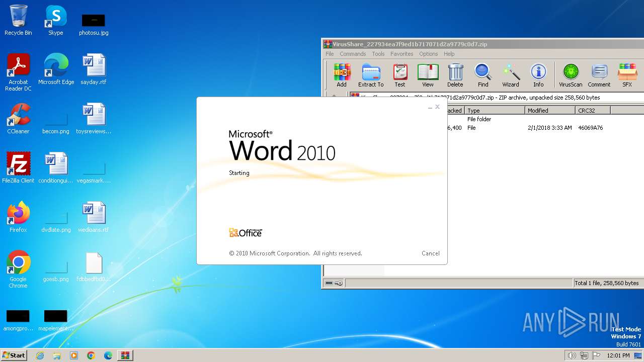This screenshot has width=644, height=362.
Task: Open the Help menu in WinRAR
Action: click(x=449, y=54)
